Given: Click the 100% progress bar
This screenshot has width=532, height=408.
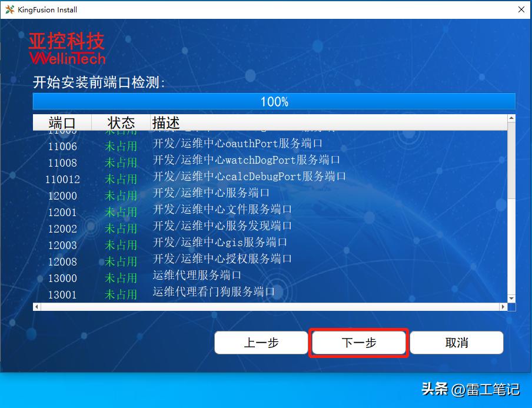Looking at the screenshot, I should (x=273, y=101).
